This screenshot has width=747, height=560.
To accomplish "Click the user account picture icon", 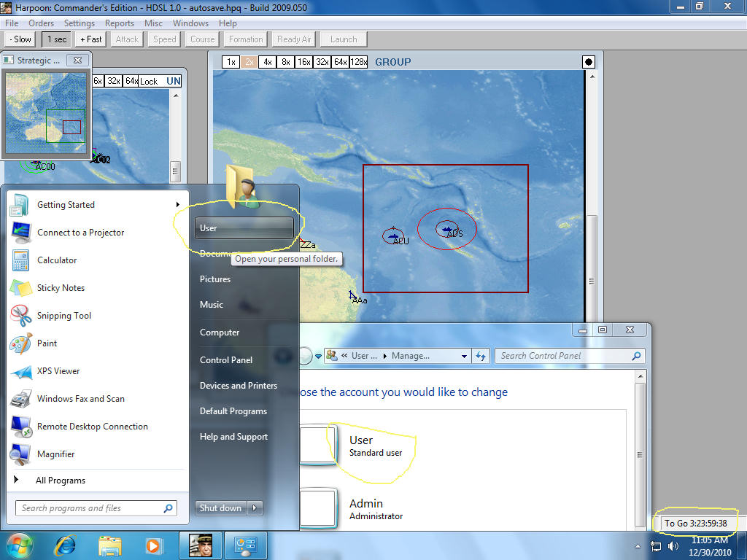I will click(x=243, y=187).
